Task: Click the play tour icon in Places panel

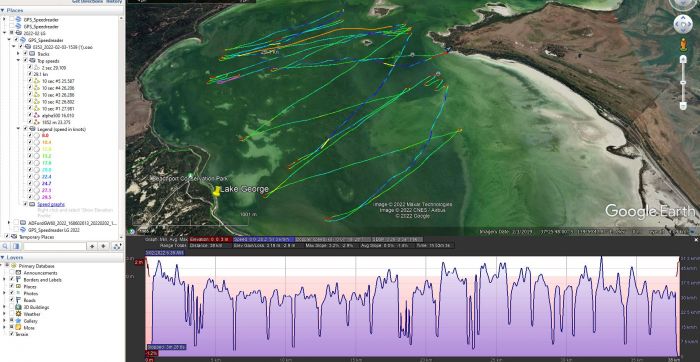Action: [117, 246]
